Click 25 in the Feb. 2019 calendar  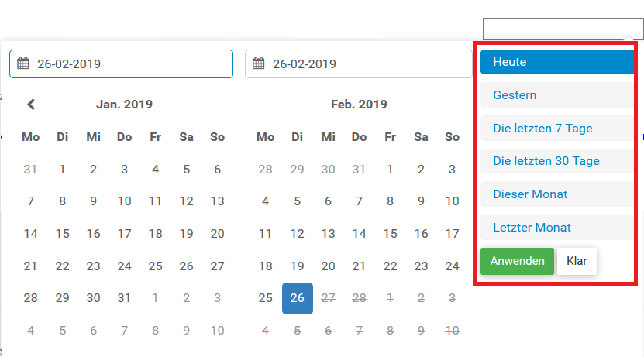click(266, 298)
